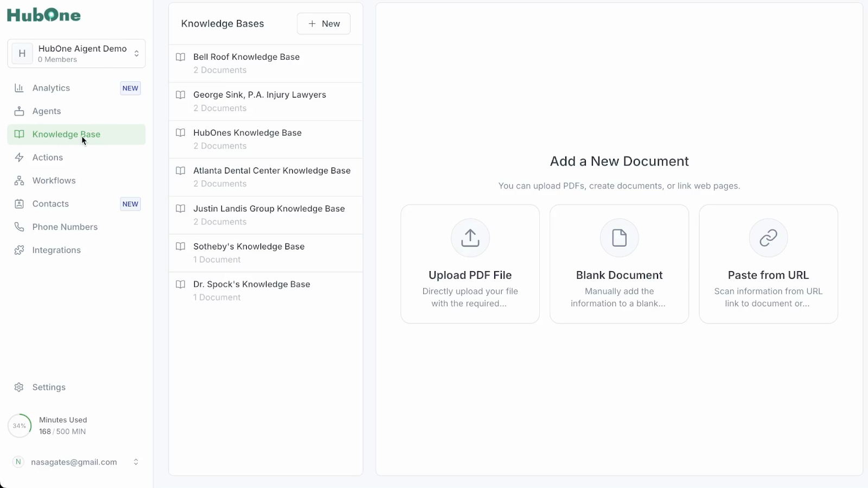The height and width of the screenshot is (488, 868).
Task: Click the NEW badge next to Contacts
Action: 130,204
